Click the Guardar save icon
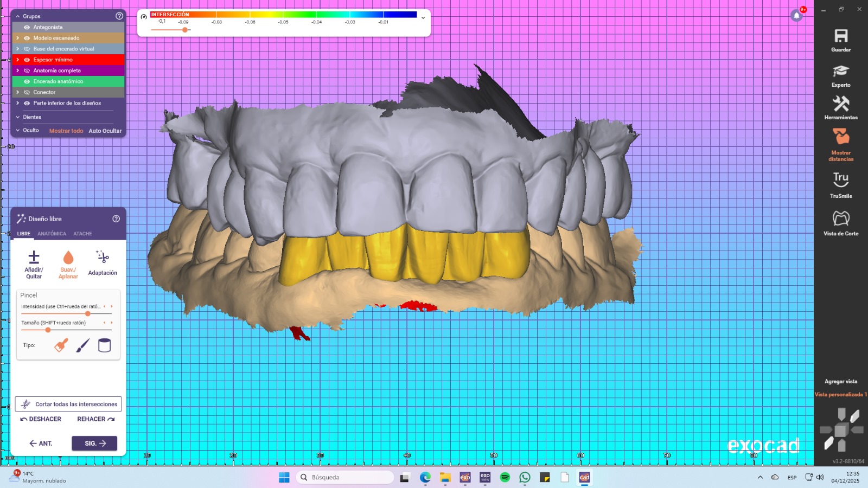Image resolution: width=868 pixels, height=488 pixels. click(841, 36)
